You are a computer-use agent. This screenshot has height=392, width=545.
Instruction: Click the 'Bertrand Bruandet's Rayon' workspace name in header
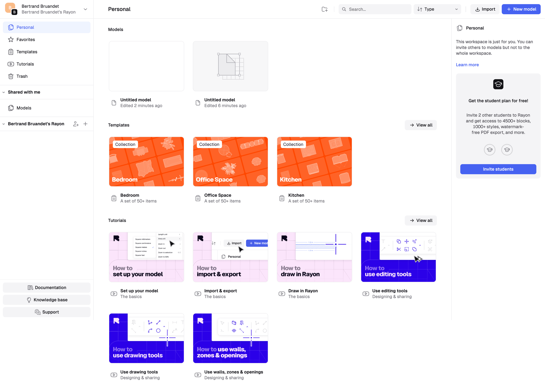[49, 12]
